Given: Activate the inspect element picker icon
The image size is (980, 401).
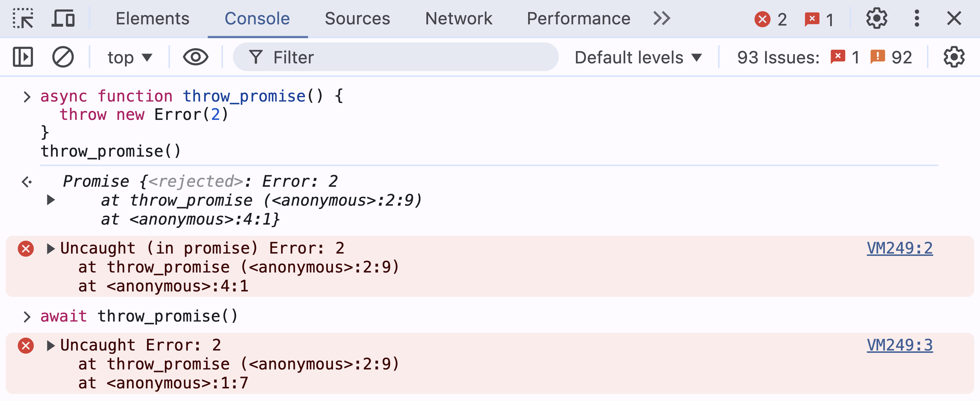Looking at the screenshot, I should 23,18.
